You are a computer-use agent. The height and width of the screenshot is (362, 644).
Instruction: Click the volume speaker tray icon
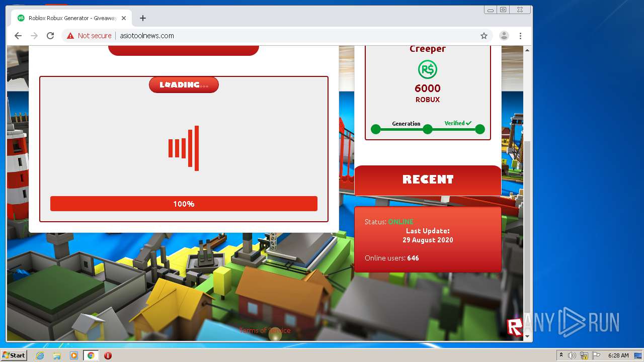tap(572, 355)
